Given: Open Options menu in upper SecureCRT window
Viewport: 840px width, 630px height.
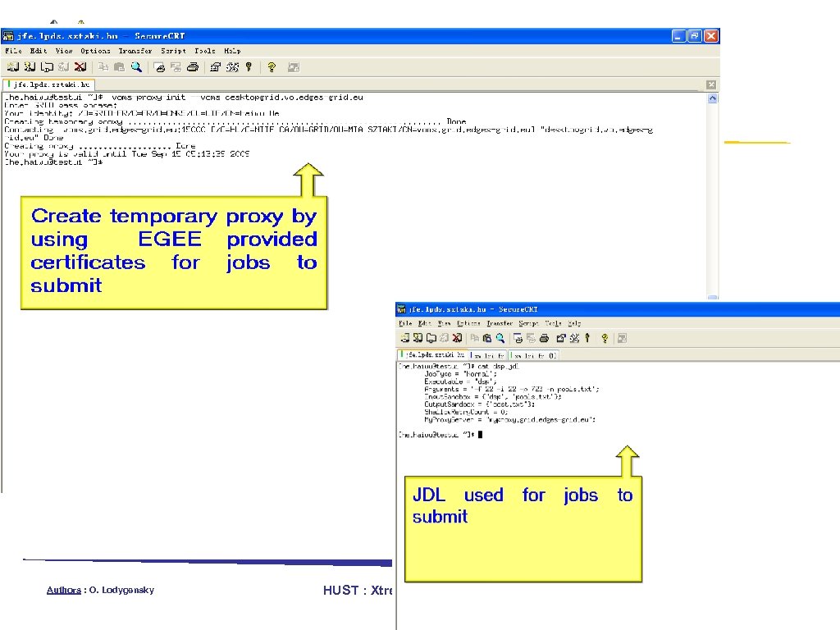Looking at the screenshot, I should (x=95, y=51).
